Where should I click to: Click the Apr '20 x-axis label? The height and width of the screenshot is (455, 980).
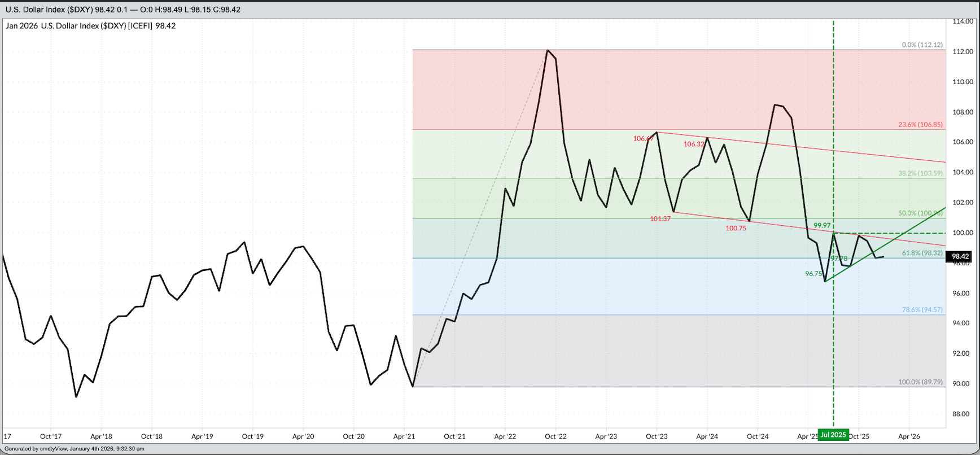coord(303,436)
